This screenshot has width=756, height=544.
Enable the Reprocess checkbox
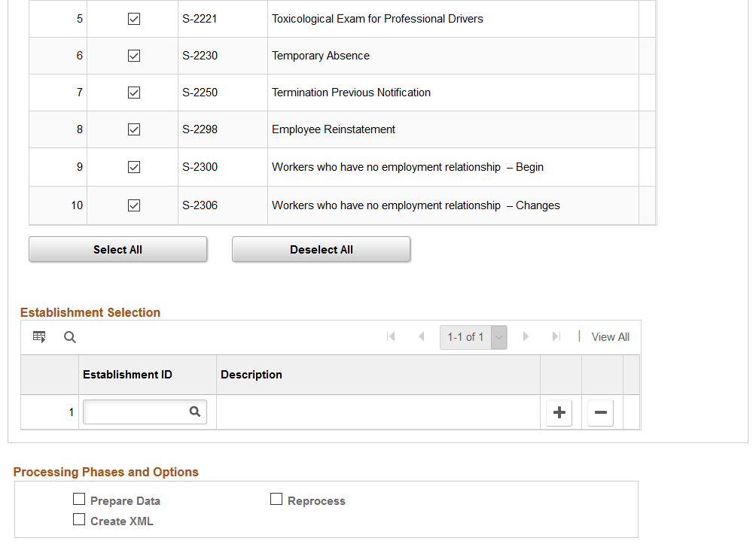[x=276, y=498]
